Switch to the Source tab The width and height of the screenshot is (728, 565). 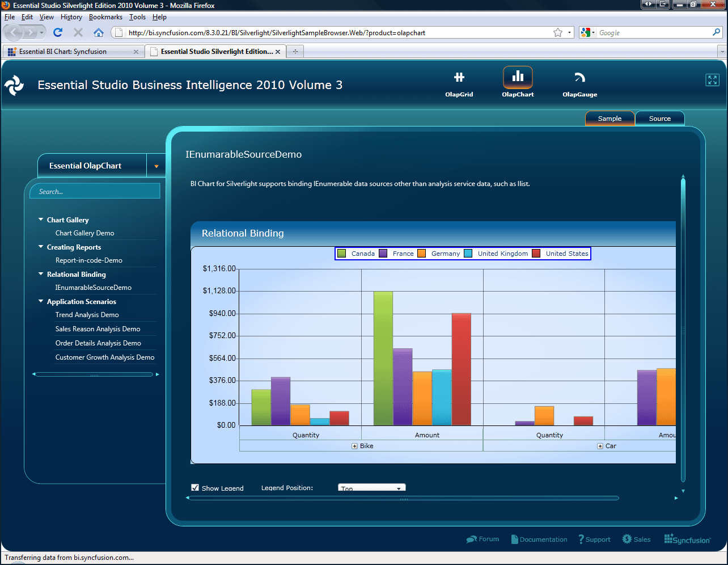[x=659, y=118]
